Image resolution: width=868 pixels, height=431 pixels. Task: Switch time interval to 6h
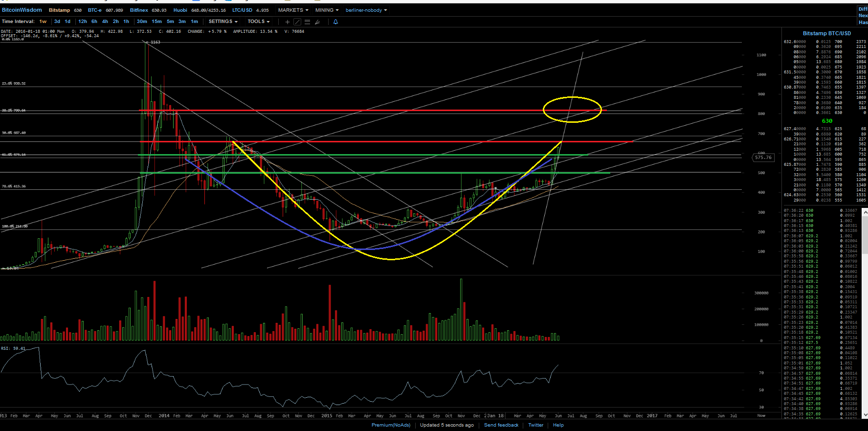coord(94,22)
